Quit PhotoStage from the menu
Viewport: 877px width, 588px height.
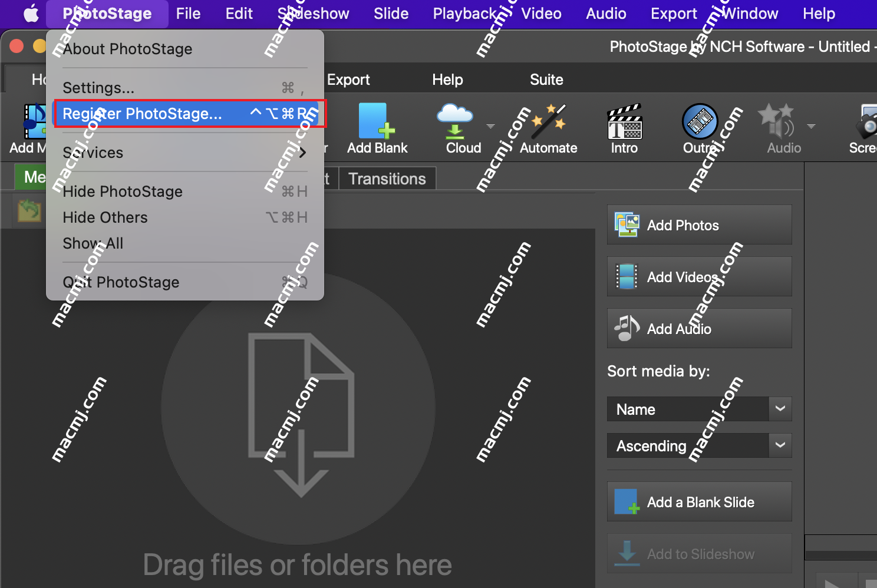[185, 282]
